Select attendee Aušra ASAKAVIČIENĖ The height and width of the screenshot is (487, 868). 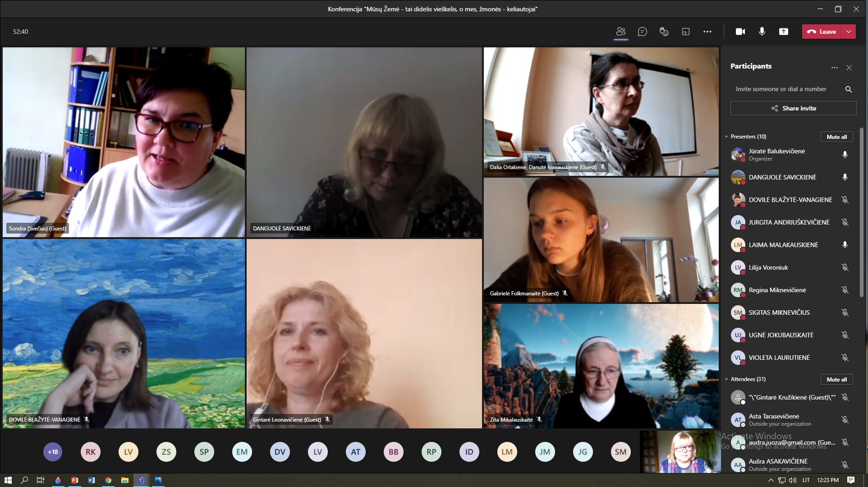coord(789,465)
